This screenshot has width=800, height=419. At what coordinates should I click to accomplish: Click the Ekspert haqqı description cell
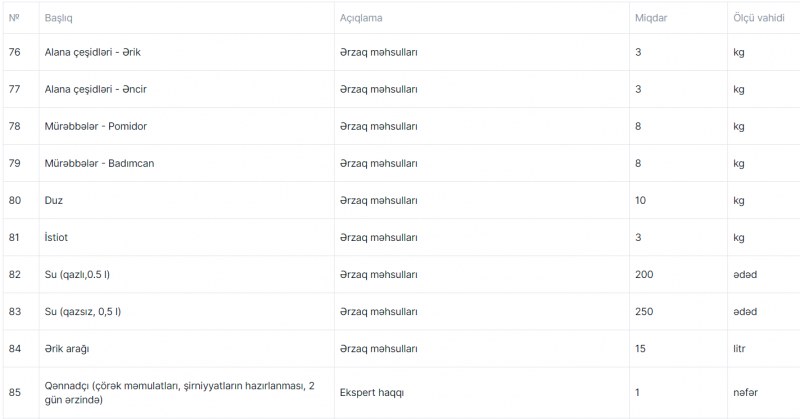click(x=371, y=392)
